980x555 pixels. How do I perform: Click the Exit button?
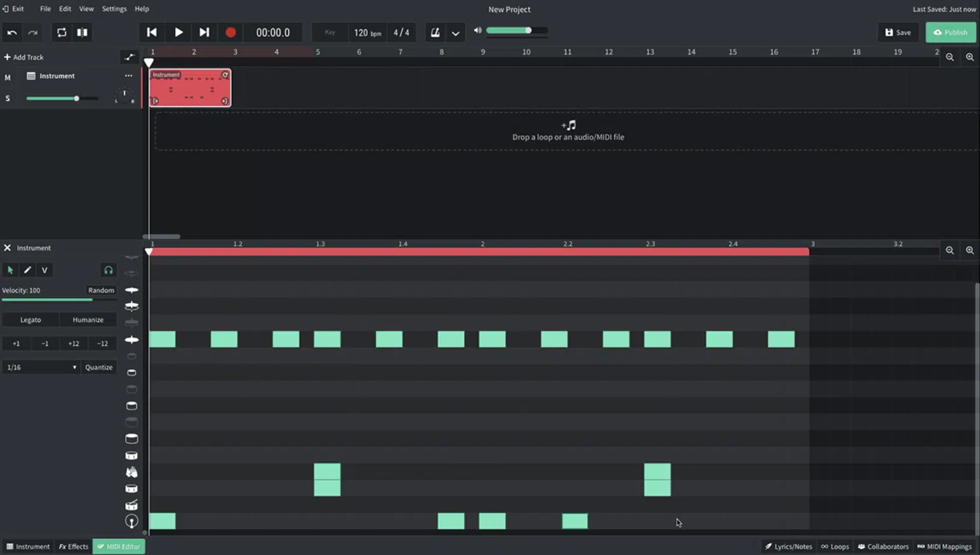[13, 8]
